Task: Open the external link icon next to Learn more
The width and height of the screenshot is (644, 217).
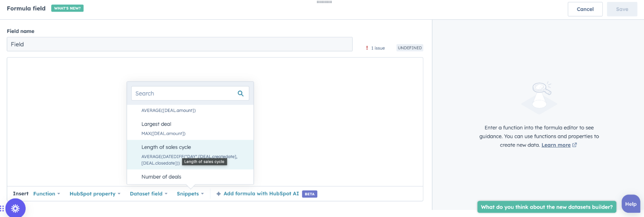Action: tap(575, 145)
